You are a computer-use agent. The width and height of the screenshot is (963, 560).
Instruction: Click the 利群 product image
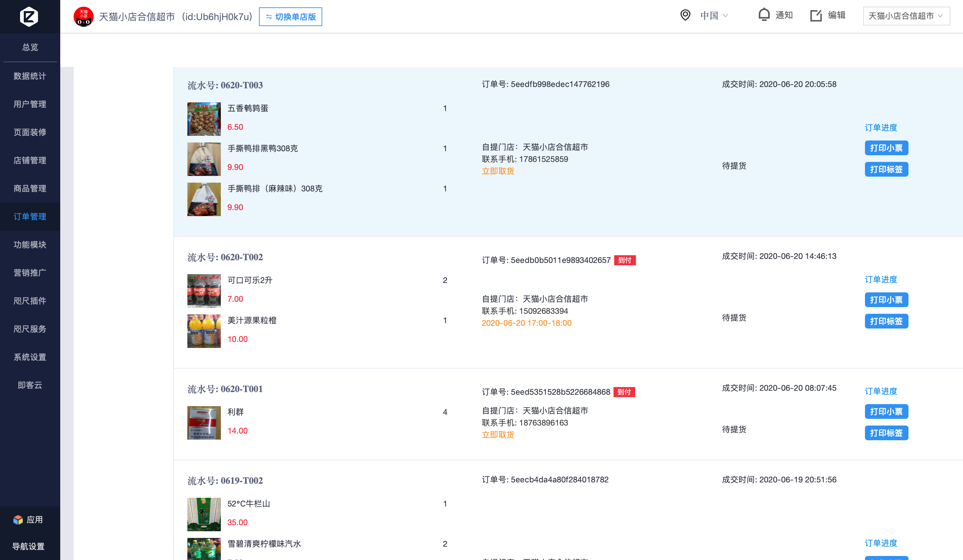point(204,423)
